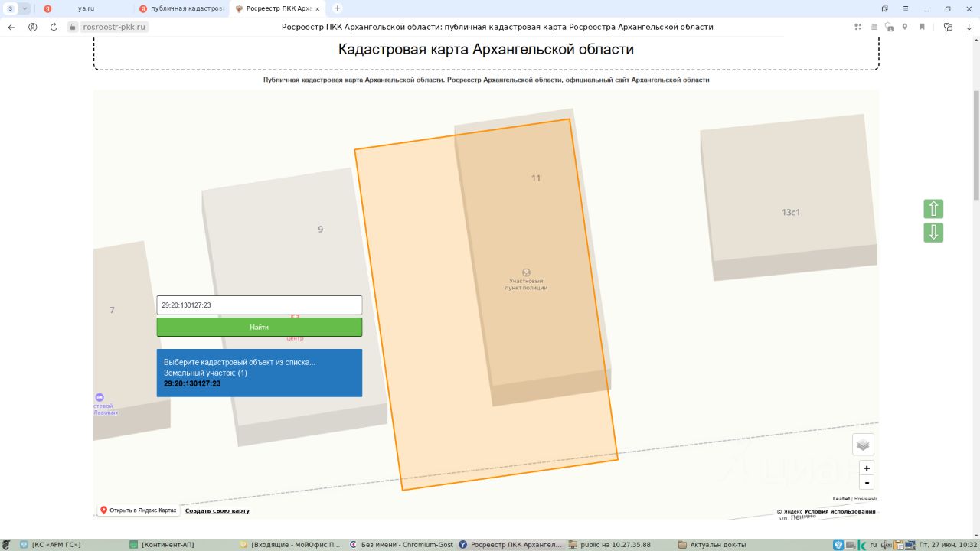The height and width of the screenshot is (551, 980).
Task: Click the green down arrow button
Action: tap(933, 233)
